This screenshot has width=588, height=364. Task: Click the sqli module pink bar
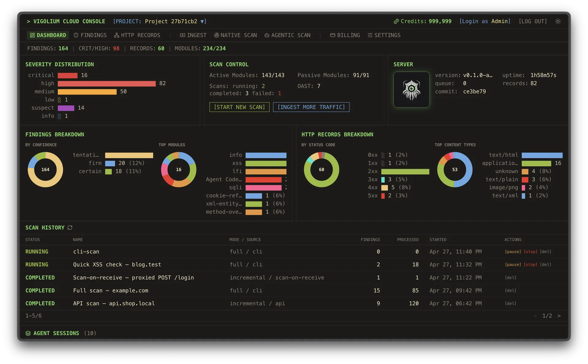(263, 188)
